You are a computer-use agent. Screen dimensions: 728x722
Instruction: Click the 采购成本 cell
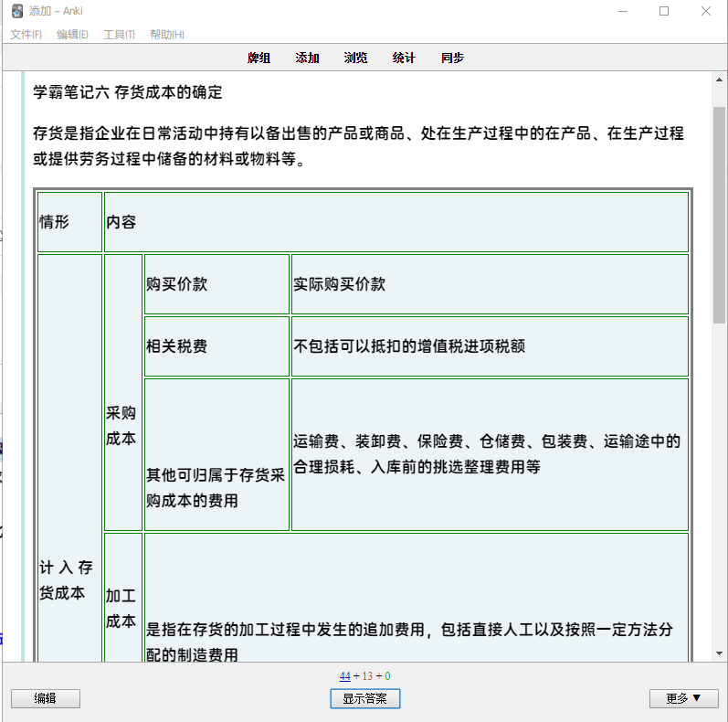tap(123, 392)
